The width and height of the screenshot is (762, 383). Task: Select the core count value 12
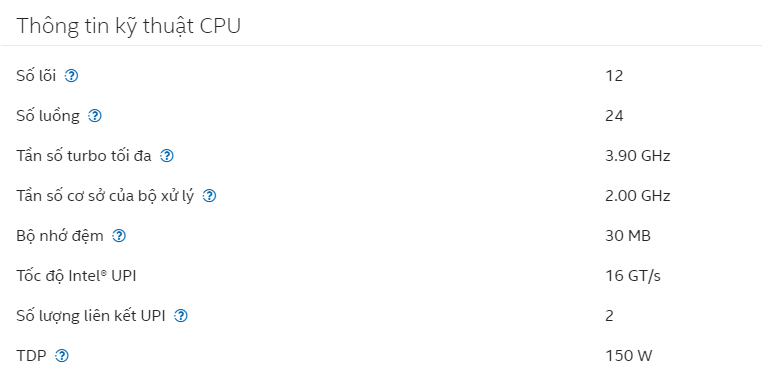coord(614,76)
